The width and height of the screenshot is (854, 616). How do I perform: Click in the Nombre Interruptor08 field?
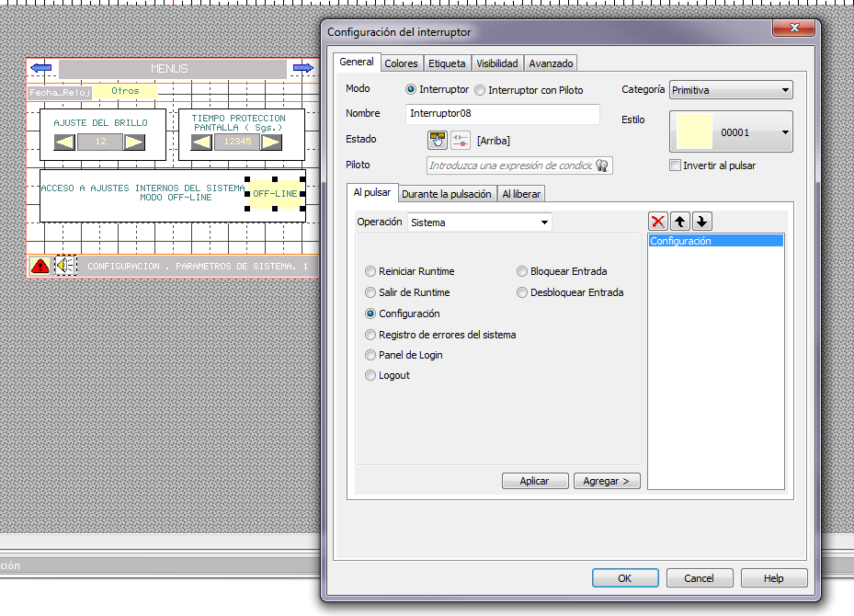pos(502,114)
